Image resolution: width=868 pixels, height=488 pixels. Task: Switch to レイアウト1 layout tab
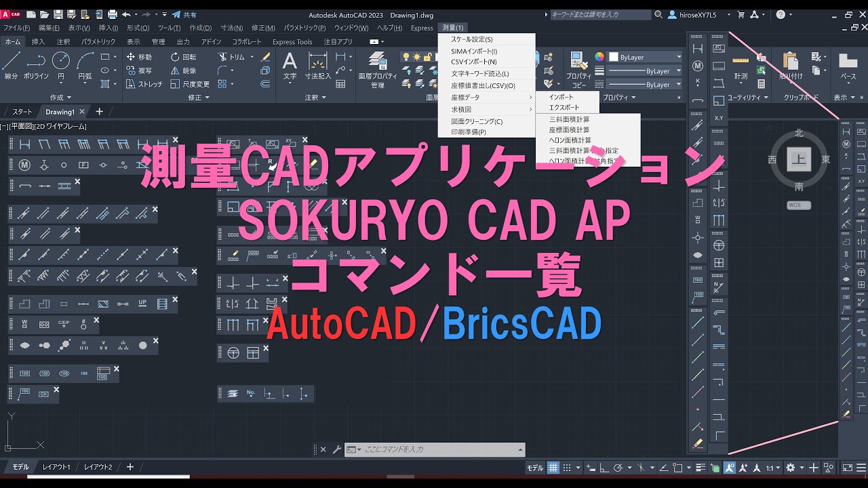pos(56,467)
